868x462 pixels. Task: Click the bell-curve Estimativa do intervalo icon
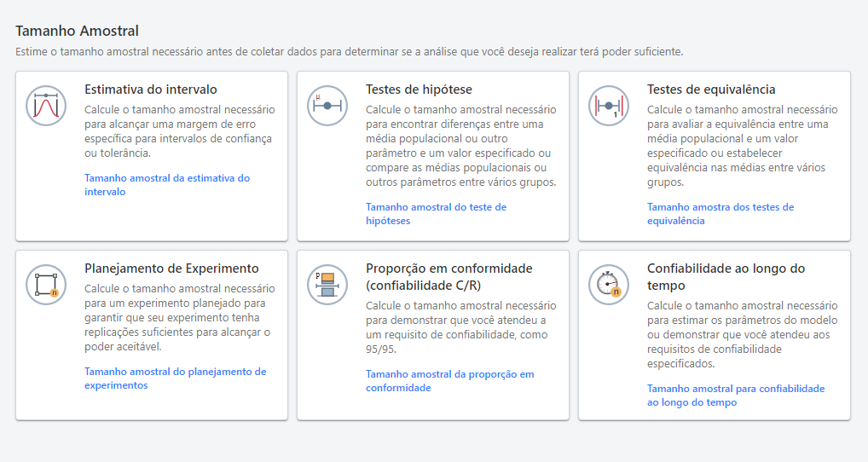pyautogui.click(x=46, y=106)
